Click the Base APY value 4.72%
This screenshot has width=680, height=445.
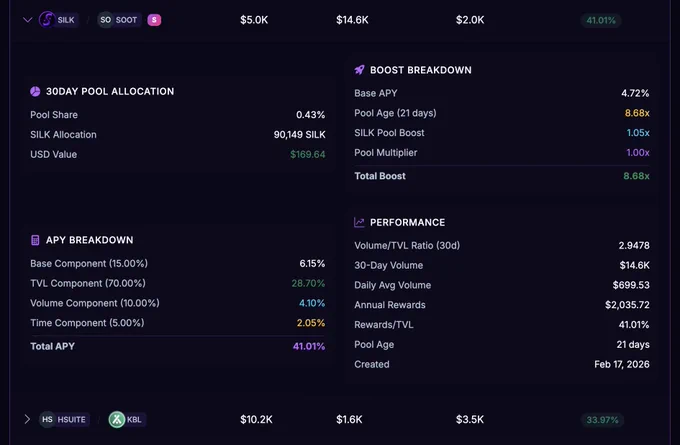(635, 93)
